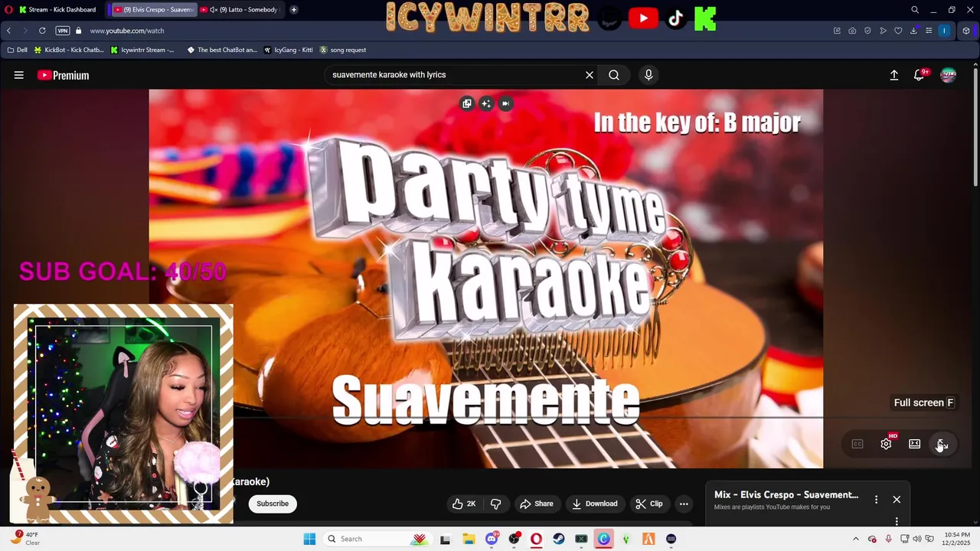Viewport: 980px width, 551px height.
Task: Go to YouTube Premium home logo
Action: (x=63, y=75)
